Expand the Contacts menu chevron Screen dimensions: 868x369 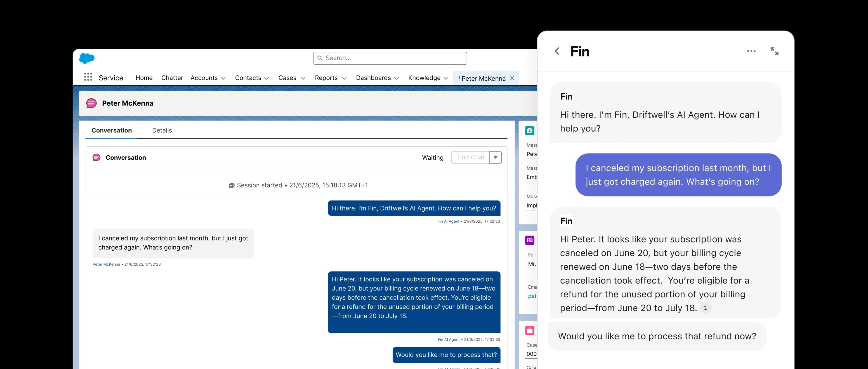pyautogui.click(x=267, y=78)
